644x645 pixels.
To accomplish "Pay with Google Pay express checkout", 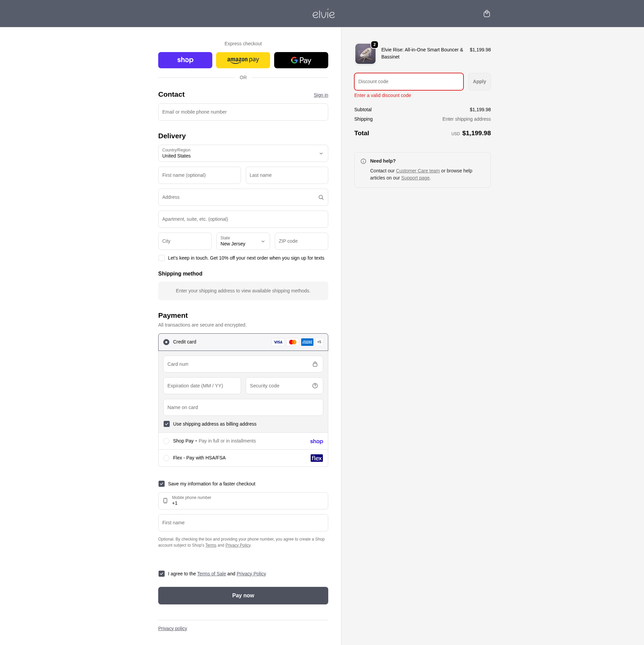I will [301, 60].
